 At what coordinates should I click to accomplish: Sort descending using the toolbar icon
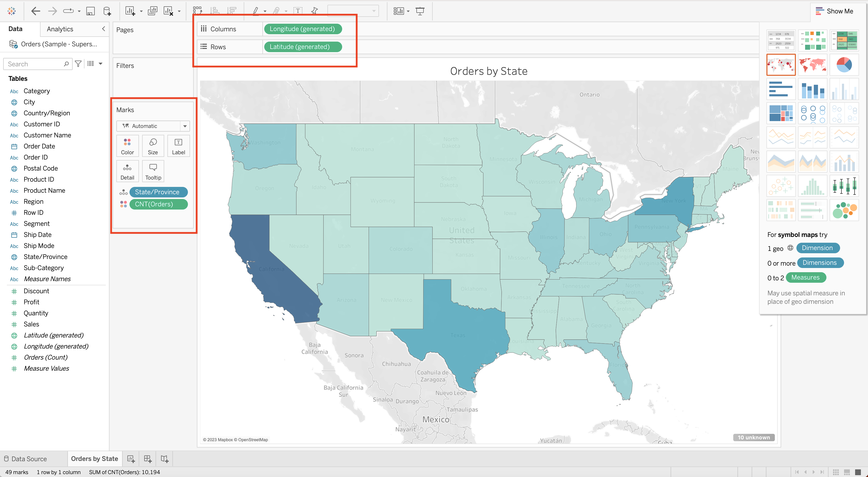tap(232, 11)
